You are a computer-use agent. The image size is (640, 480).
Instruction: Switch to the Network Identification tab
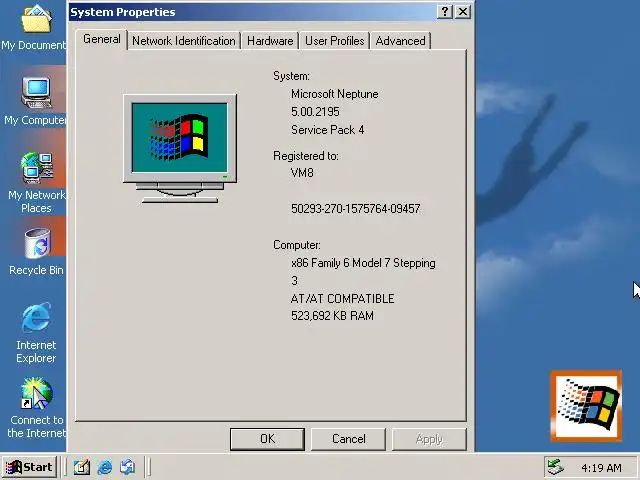tap(184, 41)
